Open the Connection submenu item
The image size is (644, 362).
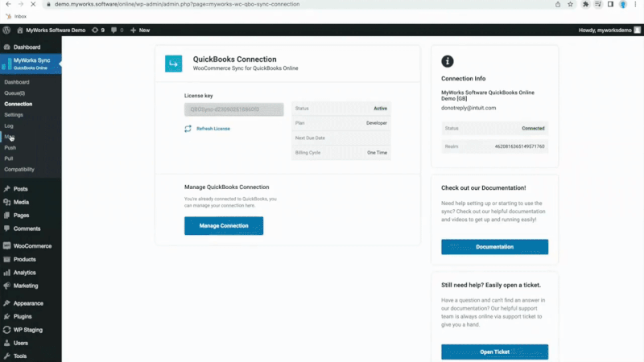pos(18,104)
